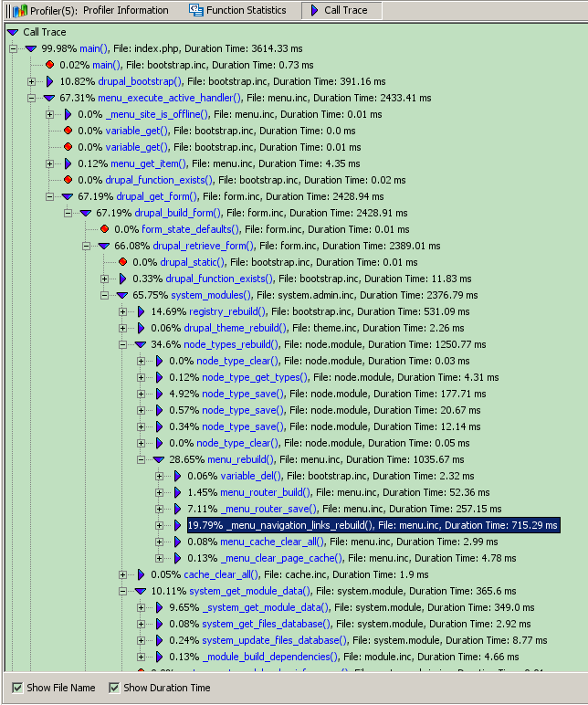Expand the _menu_navigation_links_rebuild() node
Screen dimensions: 588x705
pos(159,525)
